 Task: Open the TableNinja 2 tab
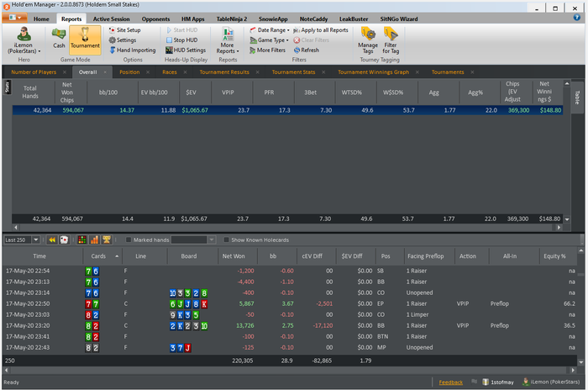(x=232, y=18)
